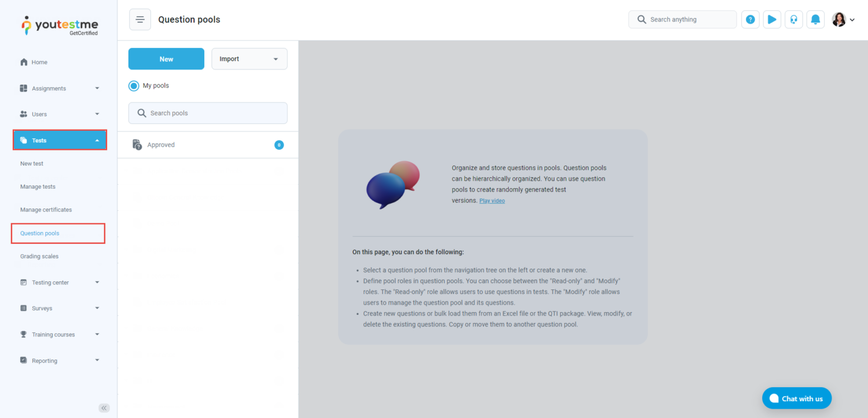Click the magnifier in Search pools
The image size is (868, 418).
142,113
